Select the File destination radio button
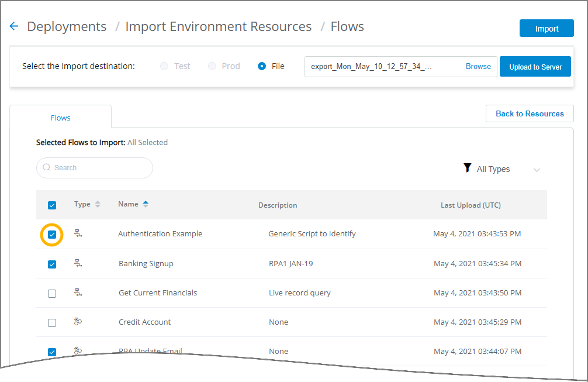 click(262, 66)
